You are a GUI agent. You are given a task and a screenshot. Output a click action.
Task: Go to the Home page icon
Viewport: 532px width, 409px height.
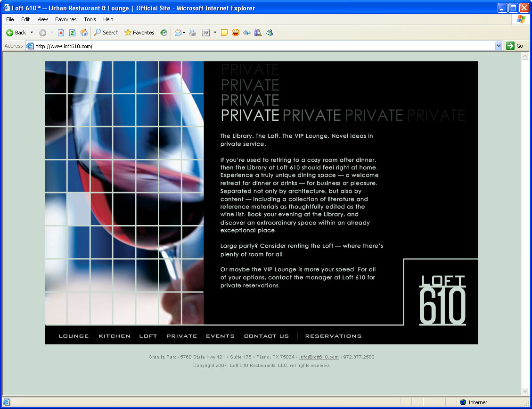point(84,33)
